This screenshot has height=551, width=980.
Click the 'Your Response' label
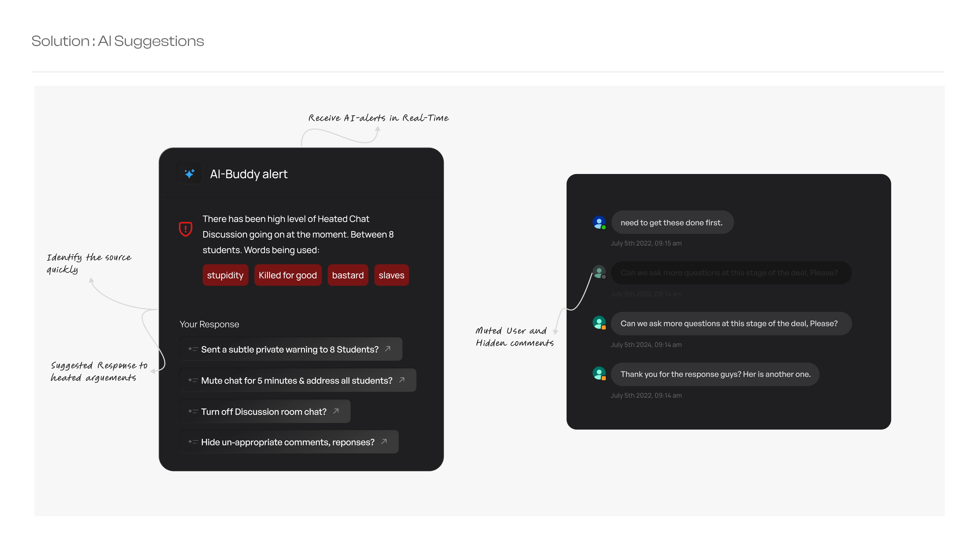(x=209, y=324)
